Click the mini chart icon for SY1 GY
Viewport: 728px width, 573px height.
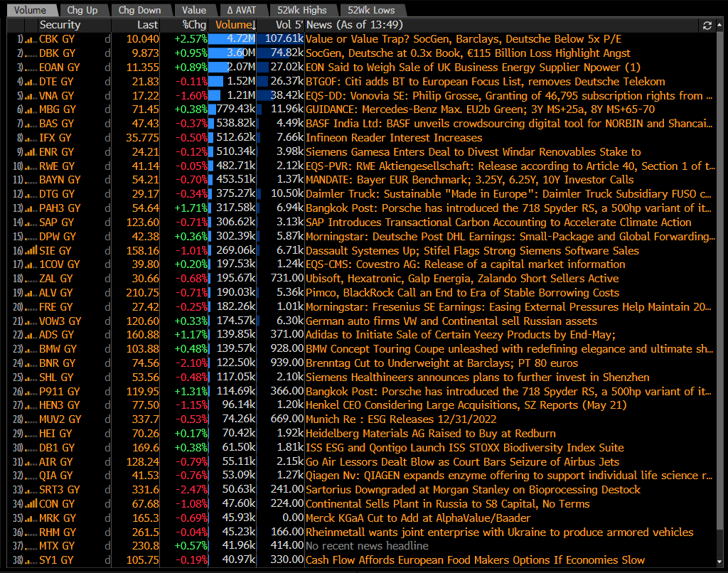pyautogui.click(x=31, y=561)
